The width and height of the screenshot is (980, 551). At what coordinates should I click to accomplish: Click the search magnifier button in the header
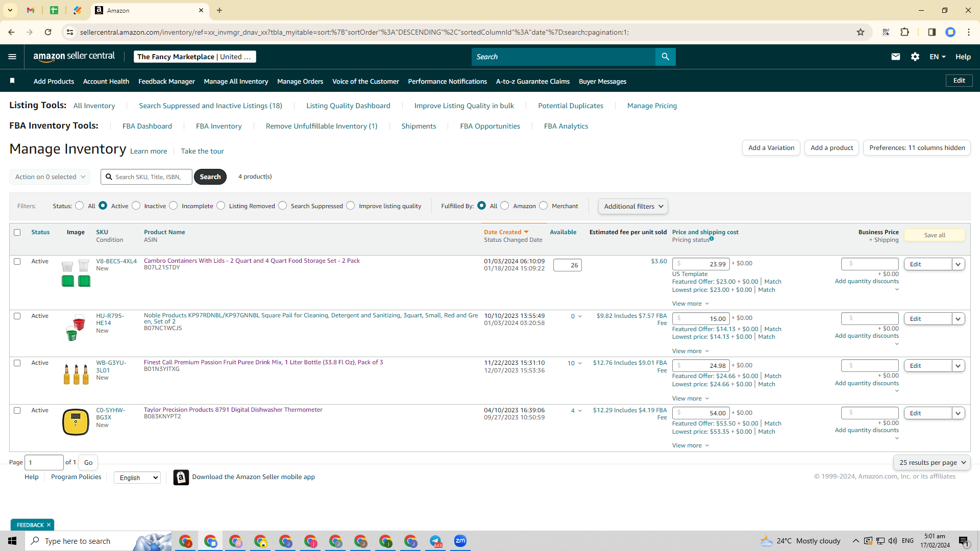click(665, 57)
